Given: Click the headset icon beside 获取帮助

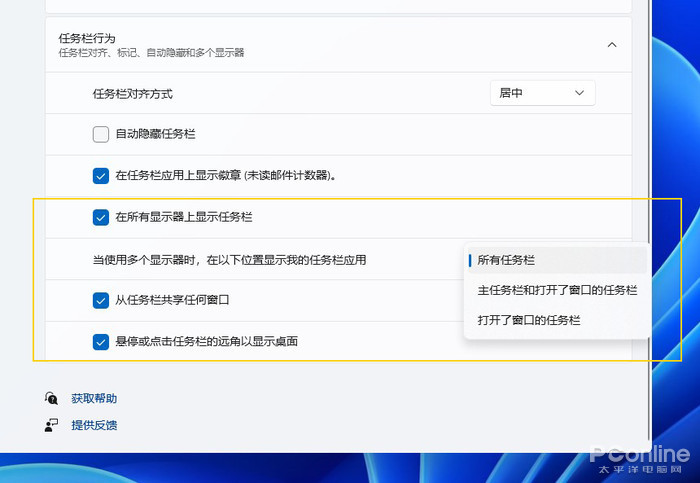Looking at the screenshot, I should 51,398.
